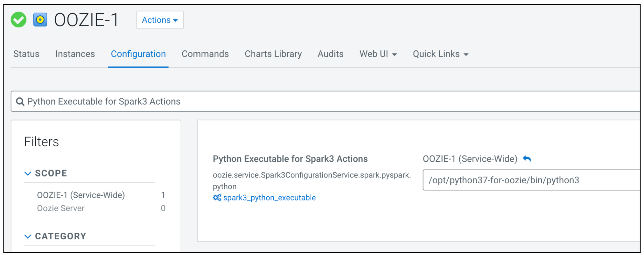The image size is (644, 255).
Task: Click the magnifier icon in the search bar
Action: (x=20, y=102)
